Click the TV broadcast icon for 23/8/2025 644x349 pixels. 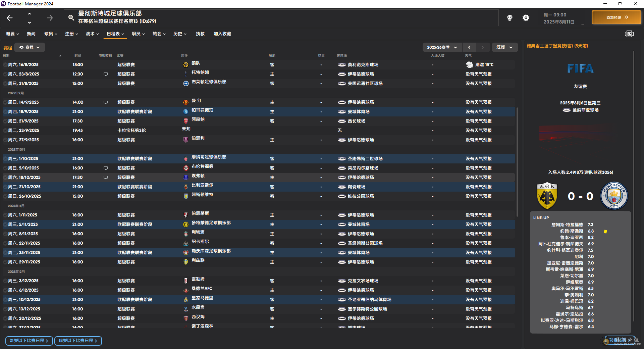coord(106,74)
